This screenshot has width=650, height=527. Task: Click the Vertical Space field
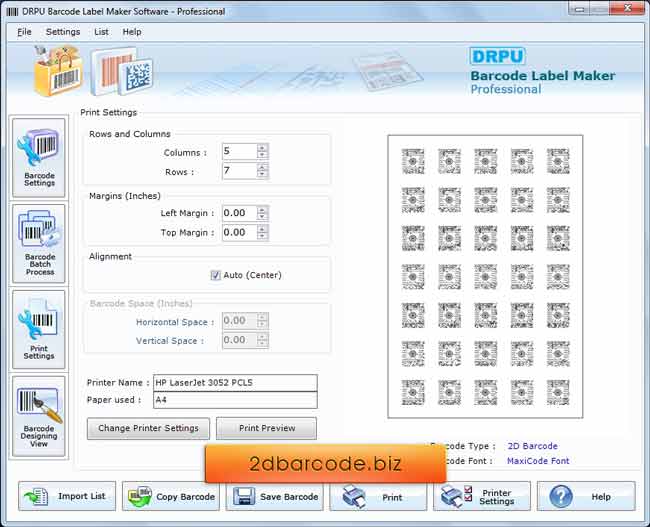240,340
